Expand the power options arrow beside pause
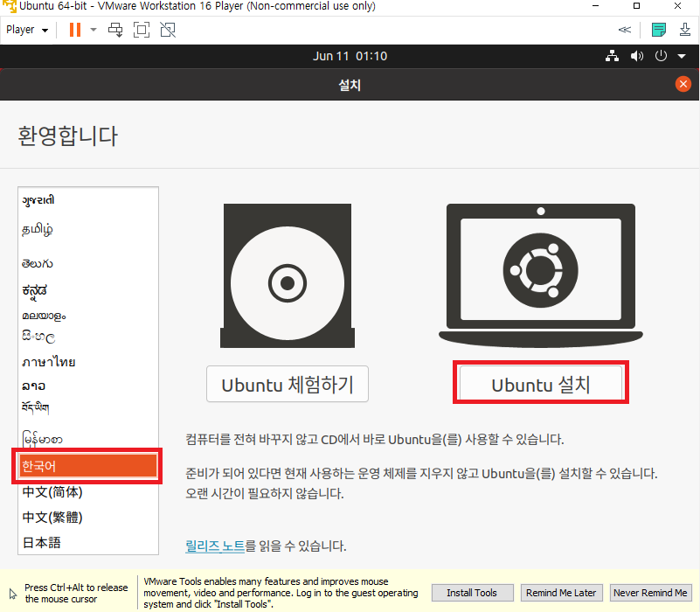The height and width of the screenshot is (612, 700). [x=94, y=30]
